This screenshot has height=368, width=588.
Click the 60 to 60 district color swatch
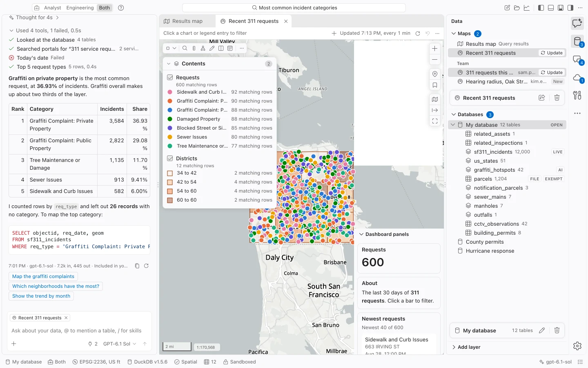[x=170, y=200]
